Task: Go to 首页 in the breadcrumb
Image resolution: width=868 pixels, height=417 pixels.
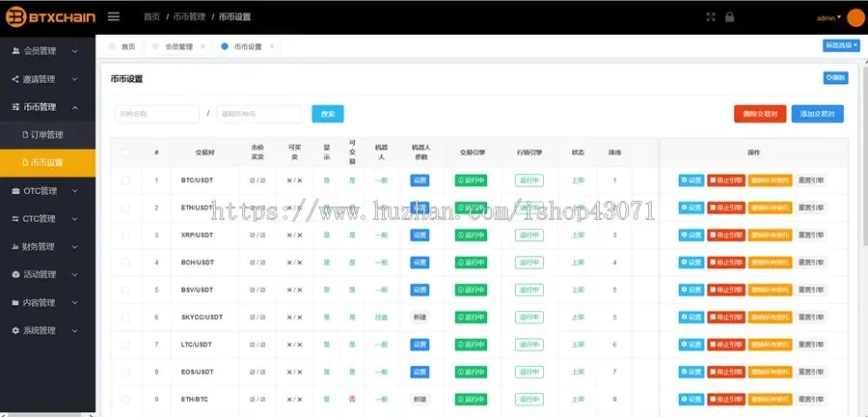Action: click(151, 17)
